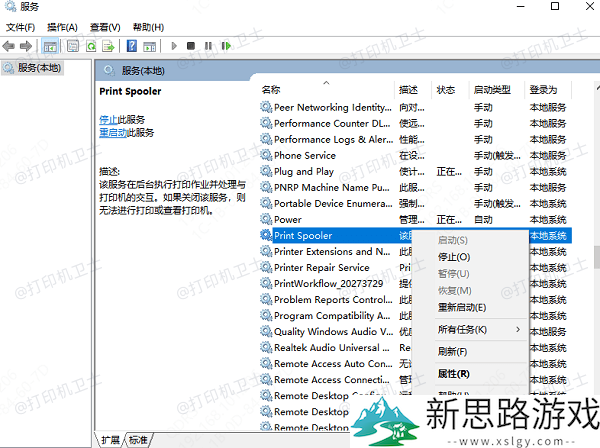
Task: Toggle the show/hide action pane icon
Action: [150, 46]
